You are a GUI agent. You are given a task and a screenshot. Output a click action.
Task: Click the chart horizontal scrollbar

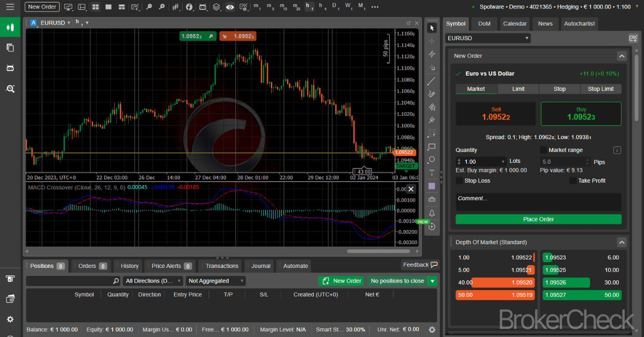coord(378,251)
